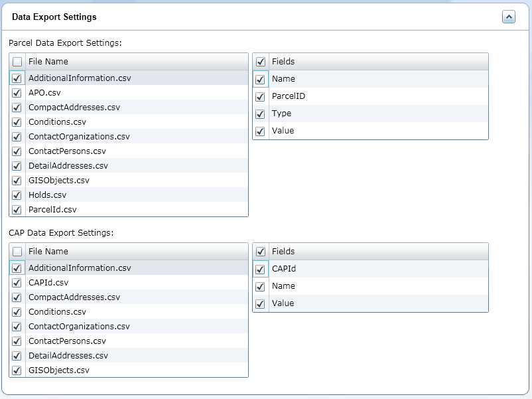The height and width of the screenshot is (399, 532).
Task: Uncheck the ParcelId.csv file checkbox
Action: [x=17, y=210]
